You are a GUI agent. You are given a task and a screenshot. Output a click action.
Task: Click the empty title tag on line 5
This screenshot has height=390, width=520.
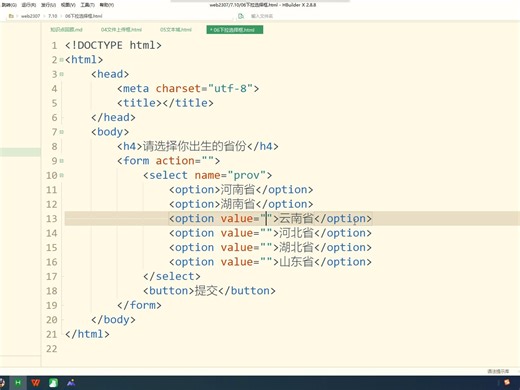(x=165, y=103)
